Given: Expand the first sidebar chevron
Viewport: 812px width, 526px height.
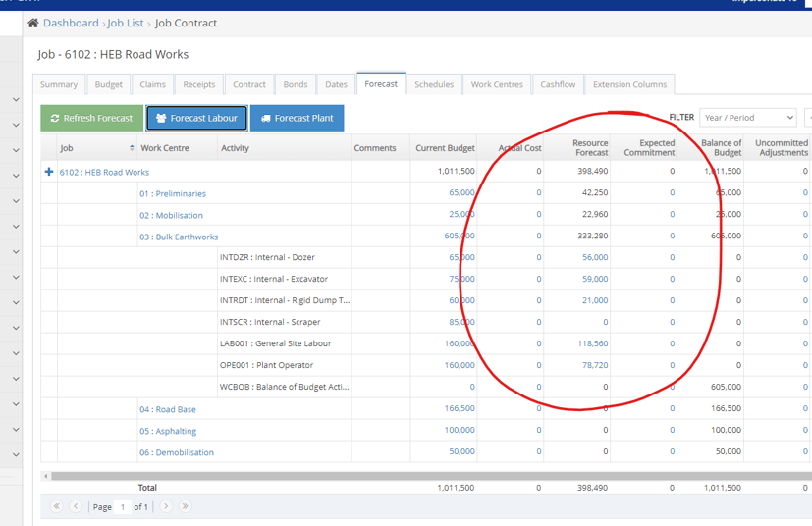Looking at the screenshot, I should pos(16,99).
